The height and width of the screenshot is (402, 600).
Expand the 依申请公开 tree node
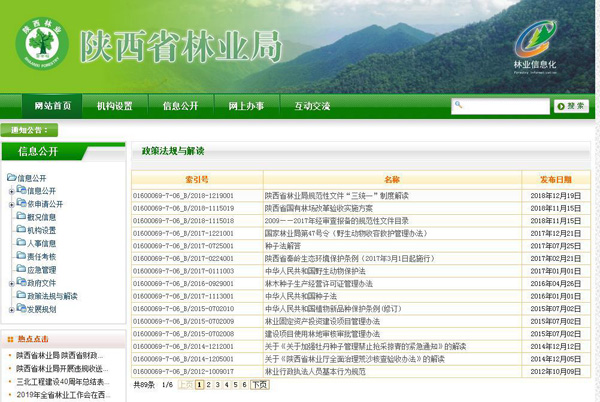pyautogui.click(x=11, y=204)
